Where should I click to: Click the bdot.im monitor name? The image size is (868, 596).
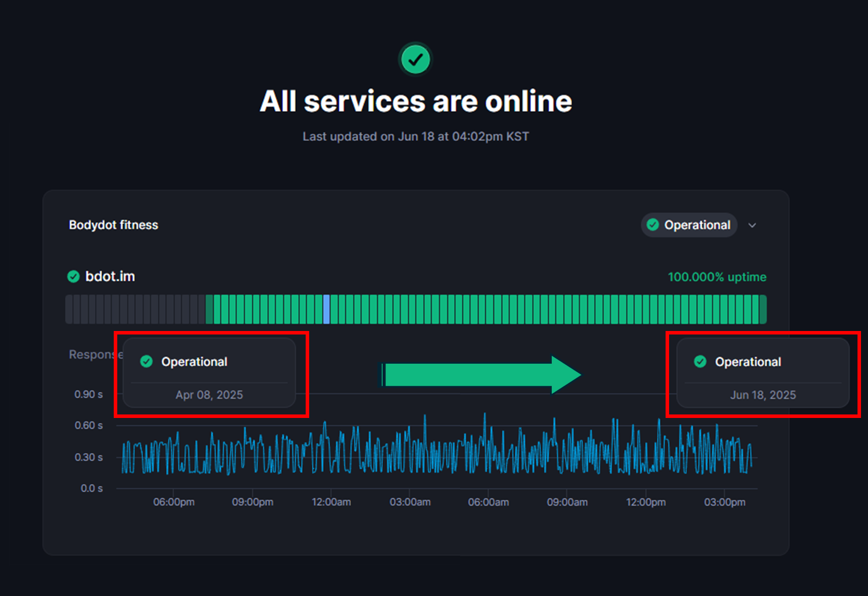(x=110, y=276)
